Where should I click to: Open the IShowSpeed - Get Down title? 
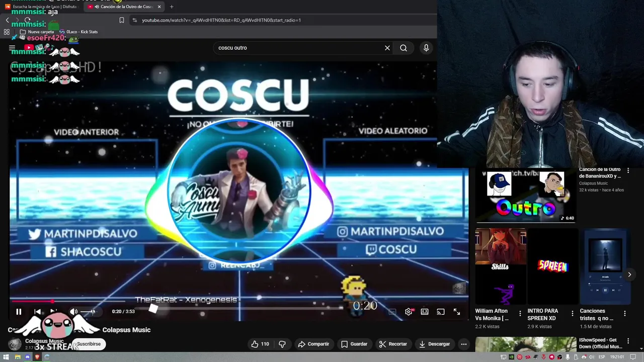pyautogui.click(x=601, y=343)
